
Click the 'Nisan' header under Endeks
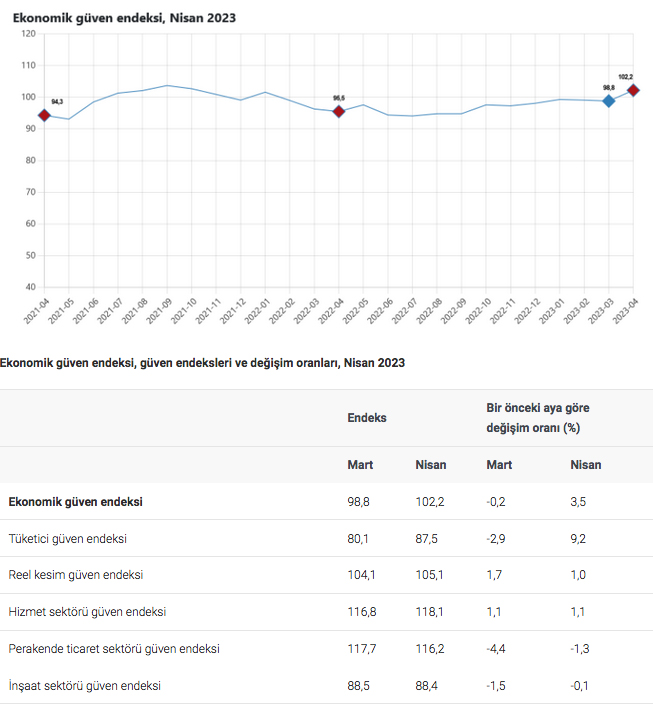pyautogui.click(x=431, y=465)
